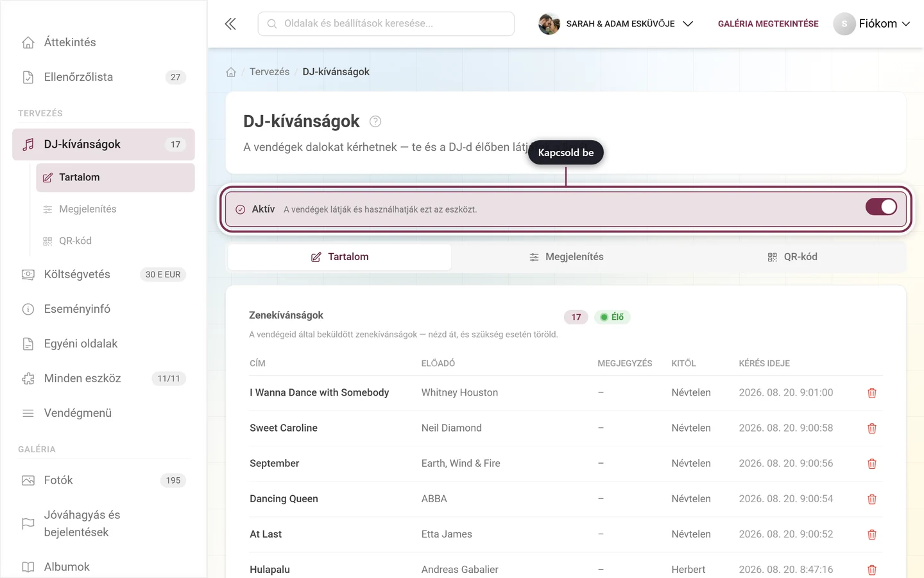Click the wedding couple avatar photo
Screen dimensions: 924x578
549,24
